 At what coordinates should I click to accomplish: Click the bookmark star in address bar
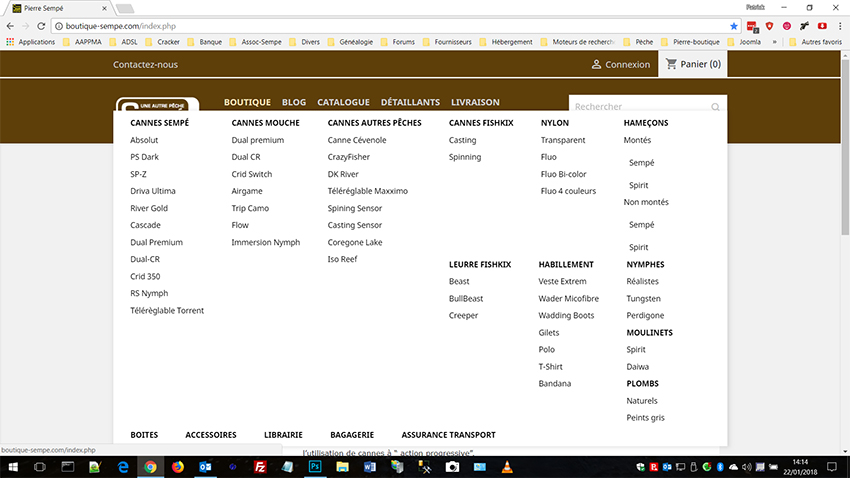pyautogui.click(x=734, y=26)
